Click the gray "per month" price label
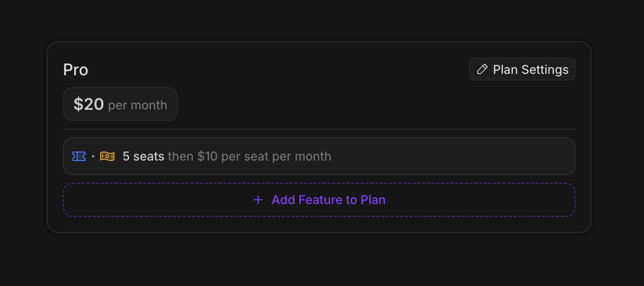 [x=138, y=105]
